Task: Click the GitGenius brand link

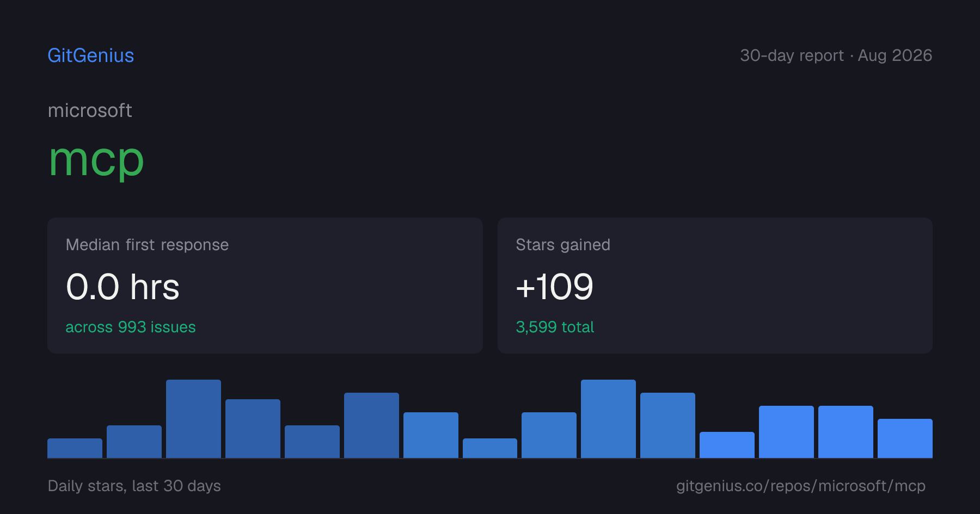Action: 91,55
